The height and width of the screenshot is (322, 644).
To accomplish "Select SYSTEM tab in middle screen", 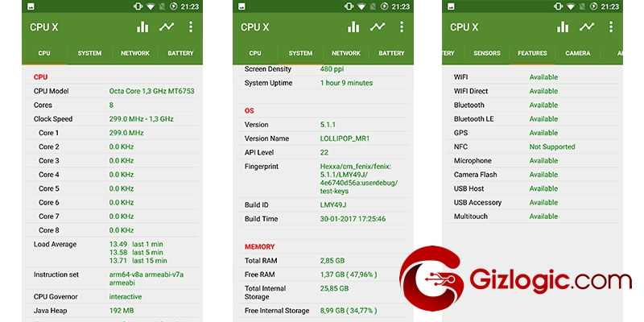I will tap(300, 53).
